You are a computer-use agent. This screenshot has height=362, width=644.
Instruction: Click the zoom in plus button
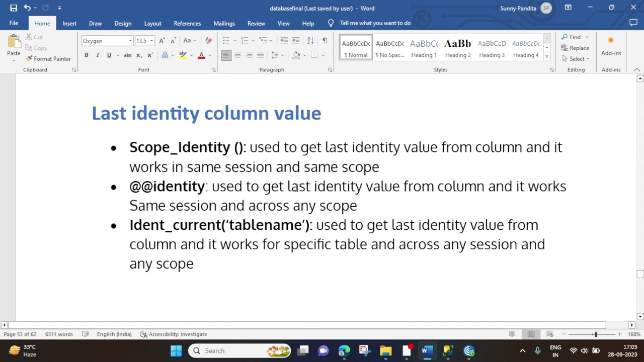point(619,334)
